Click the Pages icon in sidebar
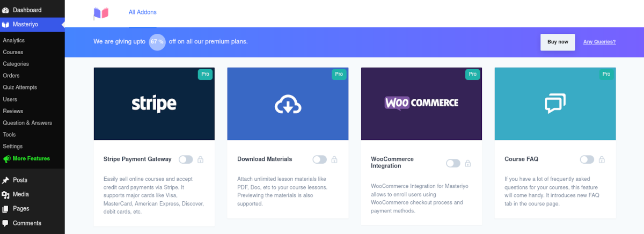 (5, 209)
